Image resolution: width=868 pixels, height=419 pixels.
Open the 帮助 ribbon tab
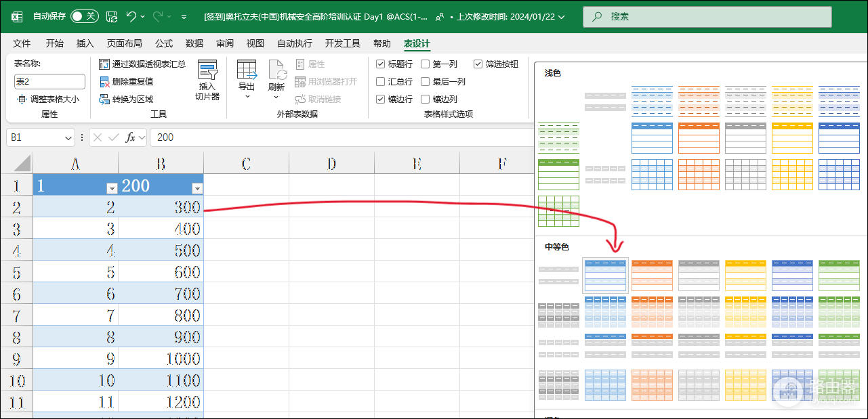point(382,43)
